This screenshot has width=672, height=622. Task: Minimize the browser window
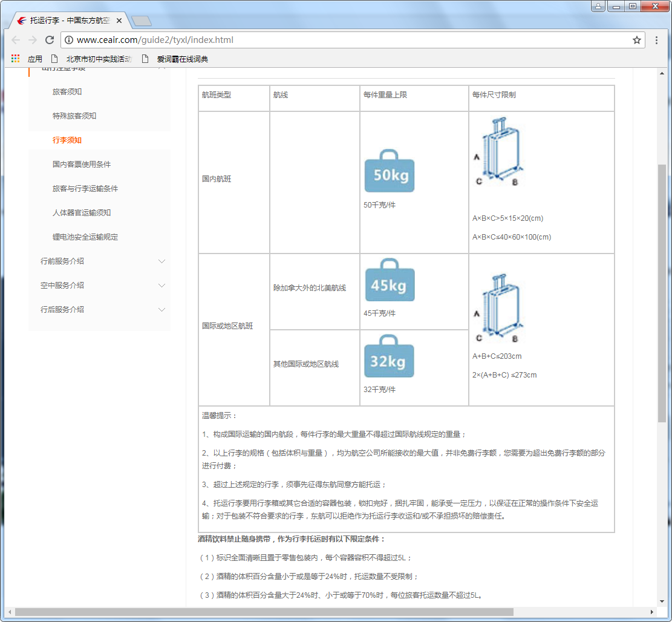coord(616,6)
